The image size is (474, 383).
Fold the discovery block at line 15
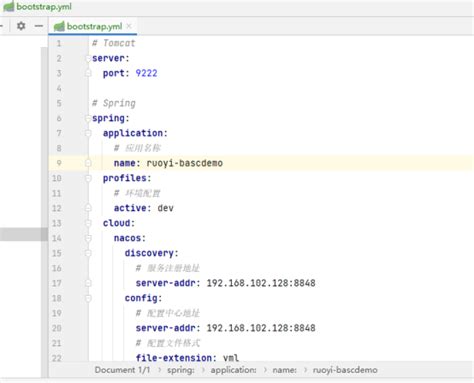coord(88,253)
